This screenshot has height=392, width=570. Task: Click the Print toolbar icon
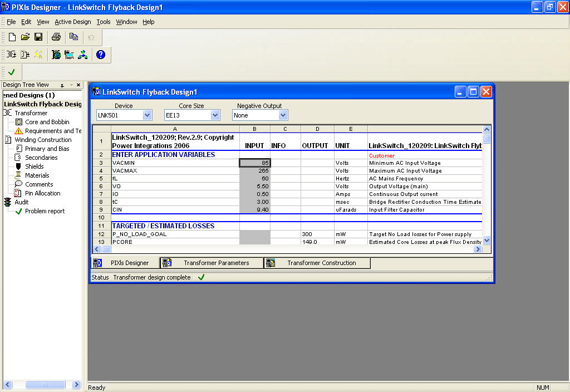(56, 37)
